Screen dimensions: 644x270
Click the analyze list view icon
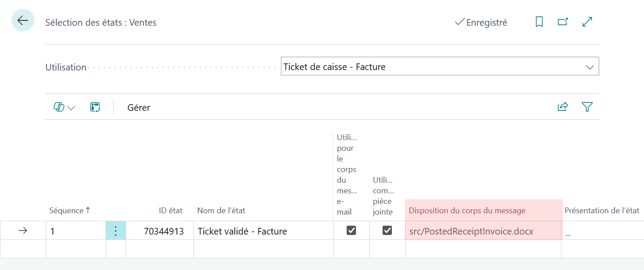[x=95, y=107]
